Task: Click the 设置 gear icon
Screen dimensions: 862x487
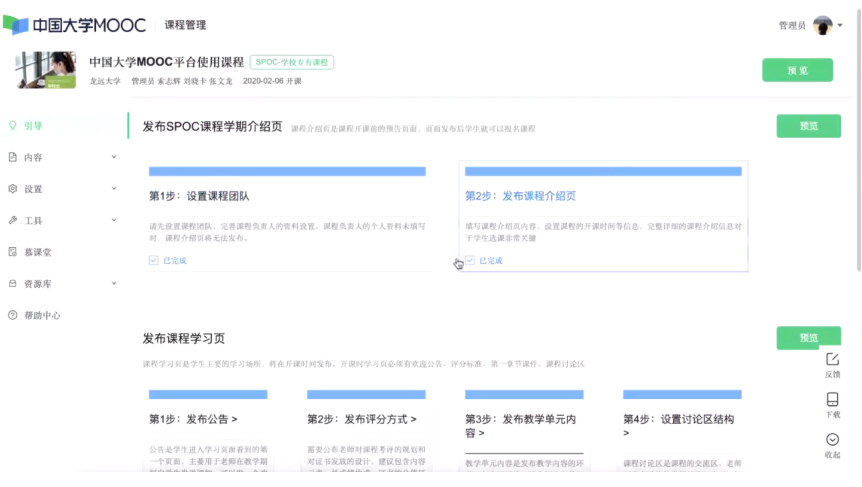Action: [13, 189]
